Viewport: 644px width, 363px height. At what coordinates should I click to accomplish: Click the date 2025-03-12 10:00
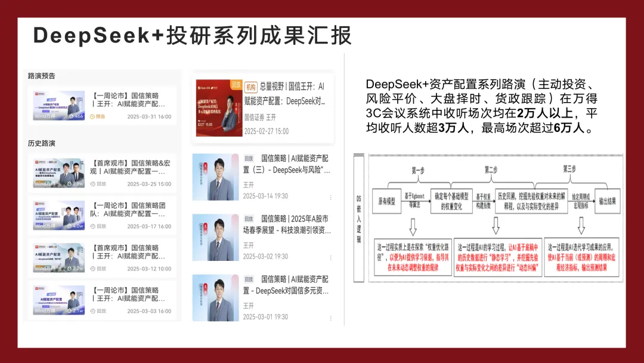coord(149,269)
